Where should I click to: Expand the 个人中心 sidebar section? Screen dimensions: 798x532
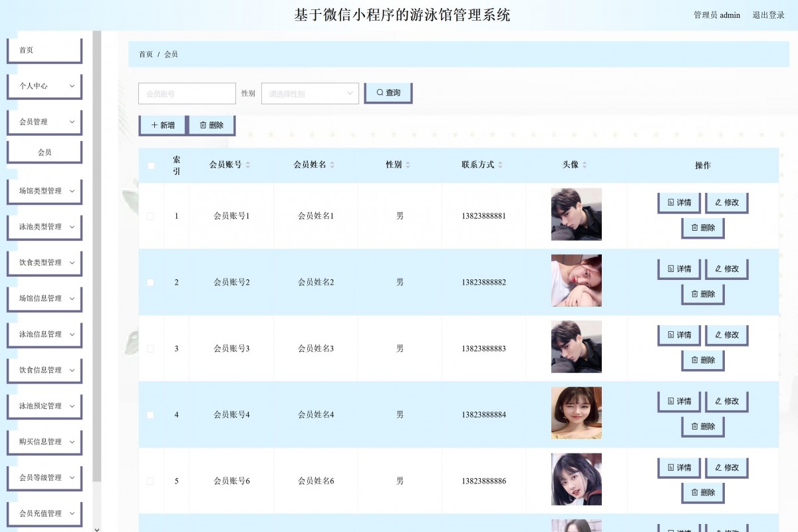pos(44,86)
